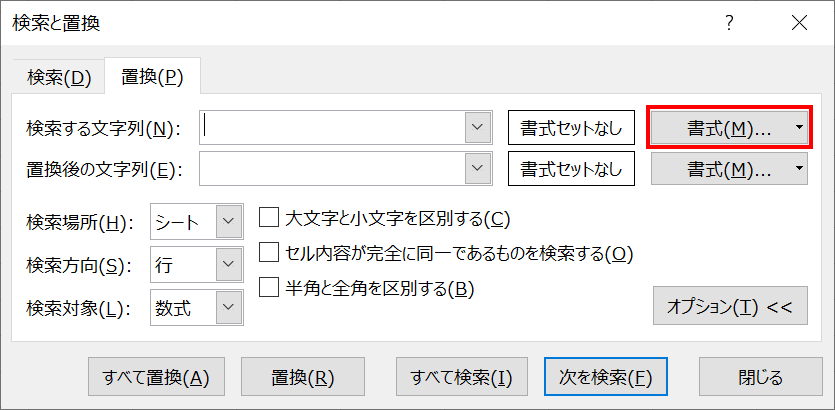Expand the 検索する文字列 history dropdown

478,127
